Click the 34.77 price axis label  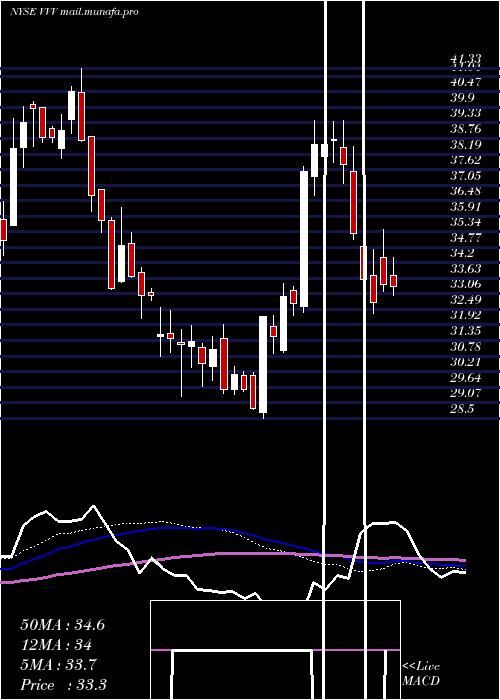point(465,238)
